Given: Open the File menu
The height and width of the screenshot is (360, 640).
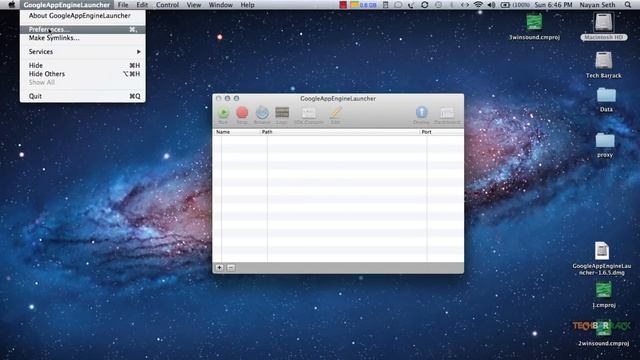Looking at the screenshot, I should [123, 5].
